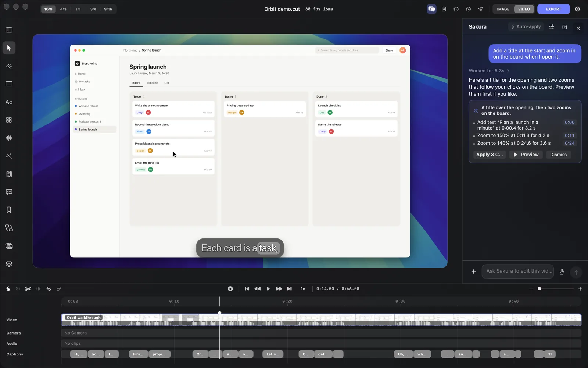Pick the rectangle shape tool
Screen dimensions: 588x368
click(9, 84)
